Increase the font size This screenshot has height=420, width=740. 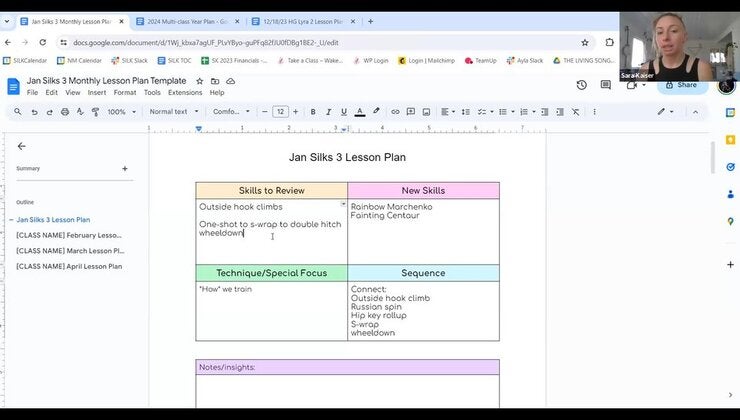click(x=295, y=112)
